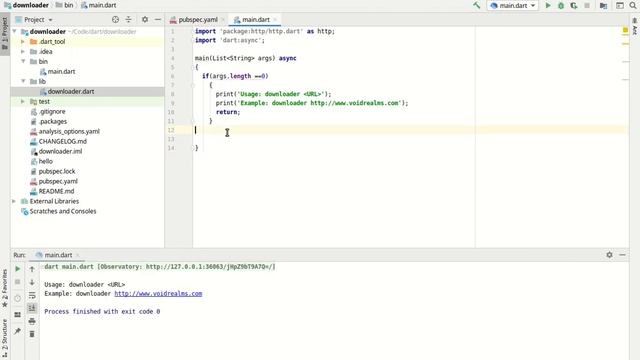640x360 pixels.
Task: Select downloader.dart in the project tree
Action: point(67,91)
